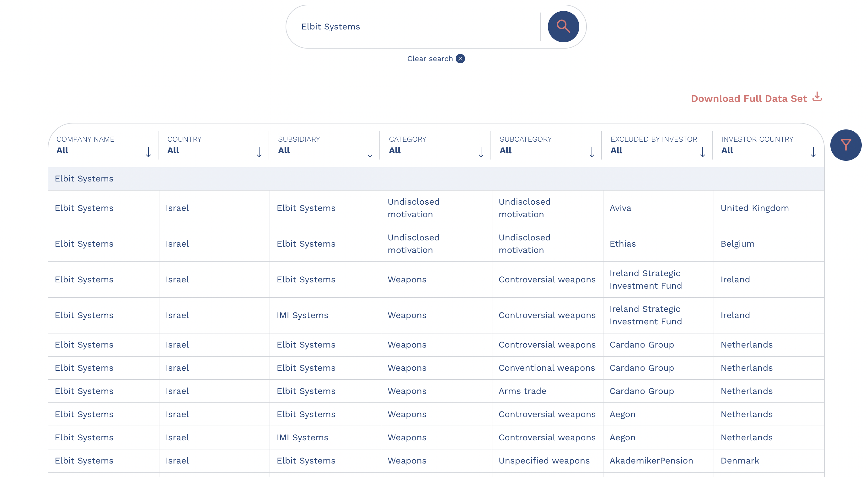Screen dimensions: 868x477
Task: Open the round filter funnel button
Action: click(x=845, y=145)
